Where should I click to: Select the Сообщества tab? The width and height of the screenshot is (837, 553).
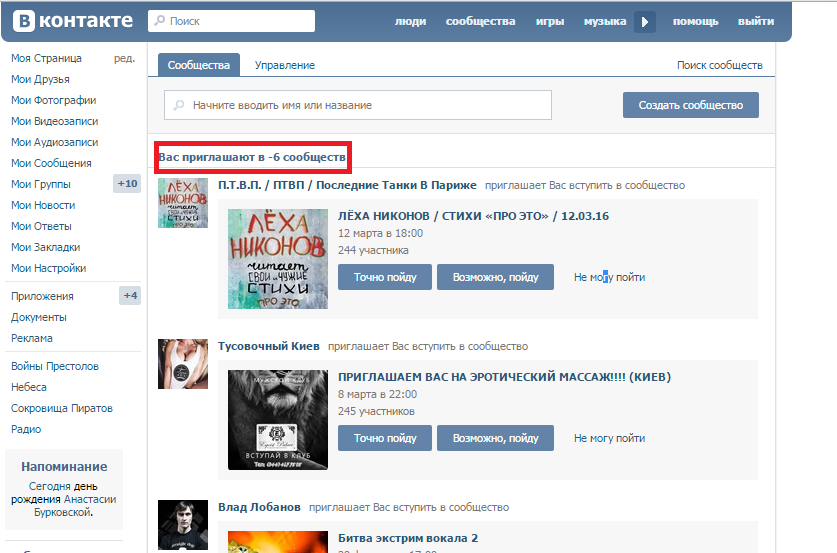click(x=199, y=65)
